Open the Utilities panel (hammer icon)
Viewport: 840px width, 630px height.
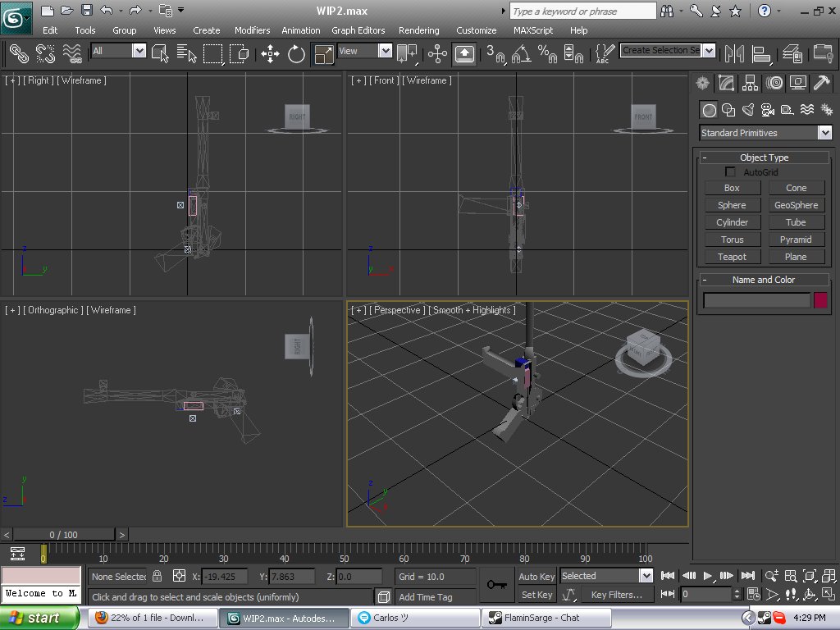pos(821,83)
